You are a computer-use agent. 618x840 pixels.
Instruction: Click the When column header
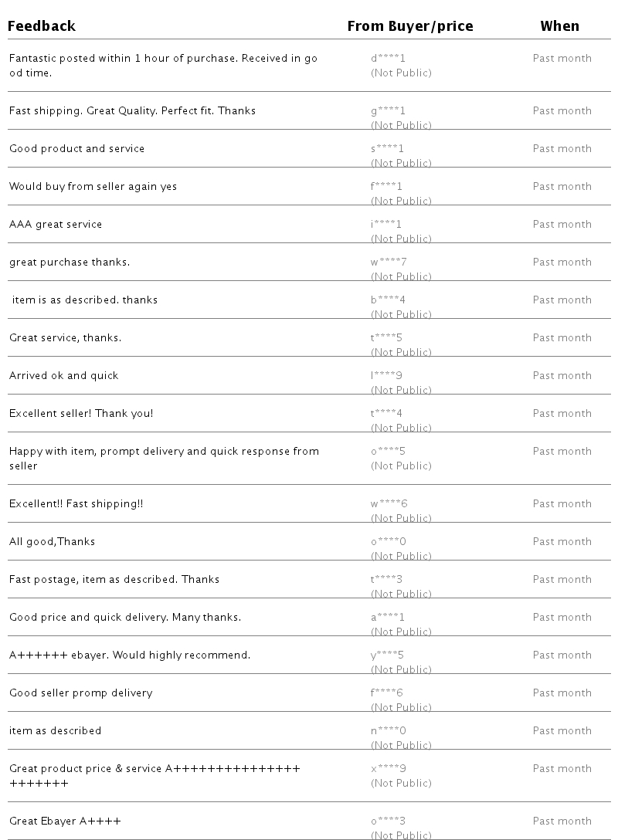pyautogui.click(x=559, y=26)
